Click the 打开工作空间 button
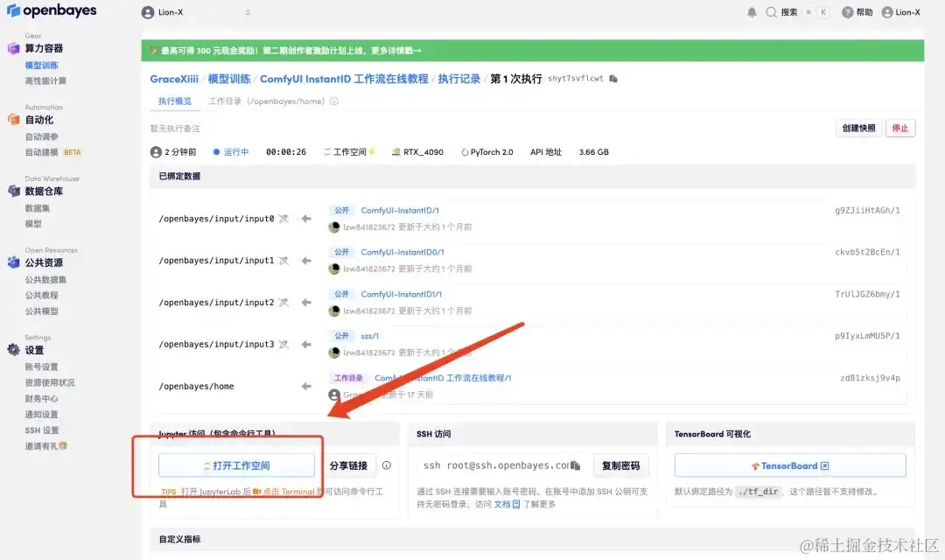Viewport: 945px width, 560px height. coord(236,465)
